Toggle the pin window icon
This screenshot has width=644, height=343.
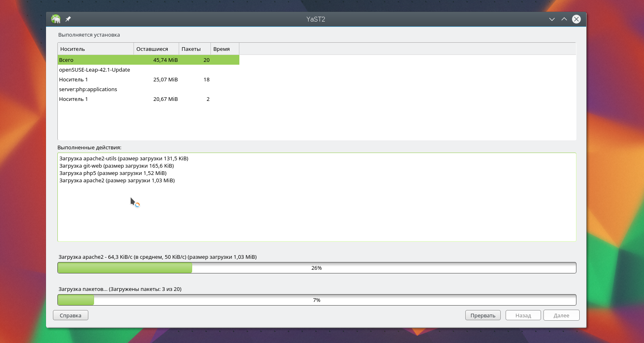(68, 19)
